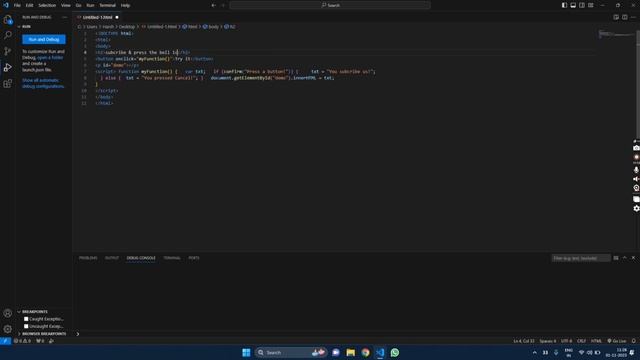This screenshot has width=640, height=360.
Task: Toggle debug console view mode icon
Action: tap(616, 258)
